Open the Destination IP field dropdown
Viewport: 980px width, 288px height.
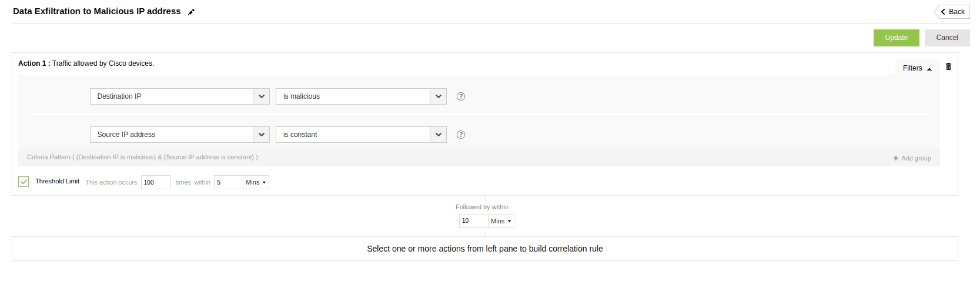(x=261, y=96)
